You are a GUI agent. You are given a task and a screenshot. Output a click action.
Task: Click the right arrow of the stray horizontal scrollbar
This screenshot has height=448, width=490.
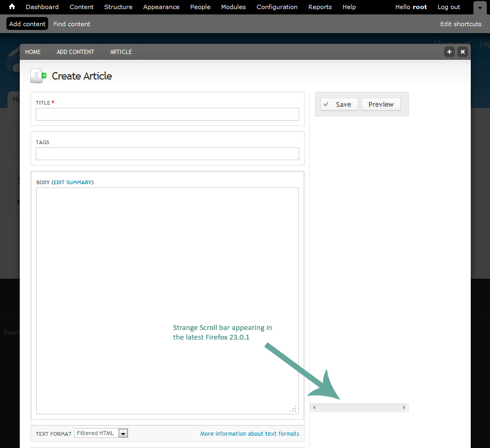[404, 407]
